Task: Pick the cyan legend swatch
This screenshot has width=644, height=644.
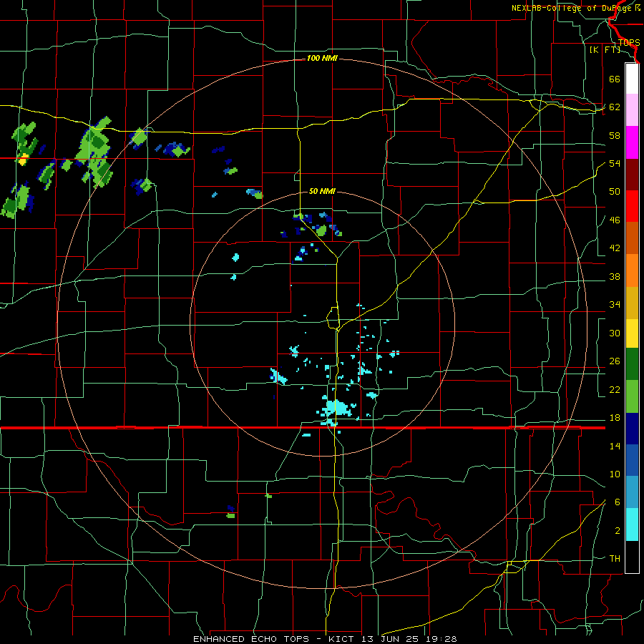Action: pyautogui.click(x=632, y=525)
